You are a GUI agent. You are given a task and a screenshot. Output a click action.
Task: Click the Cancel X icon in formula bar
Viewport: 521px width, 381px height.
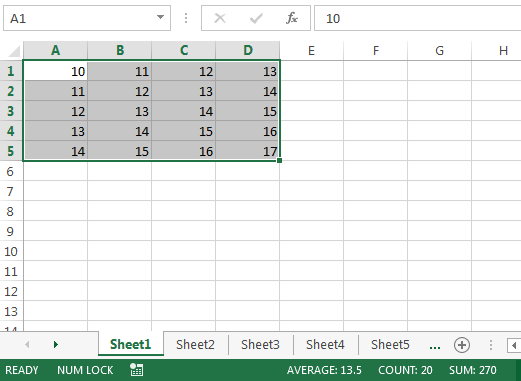(x=220, y=18)
